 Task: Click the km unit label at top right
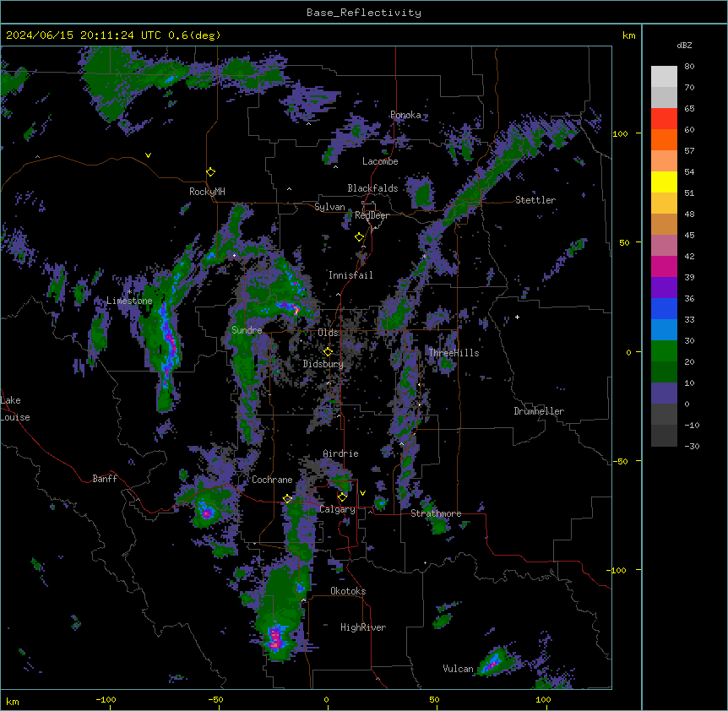(x=628, y=35)
